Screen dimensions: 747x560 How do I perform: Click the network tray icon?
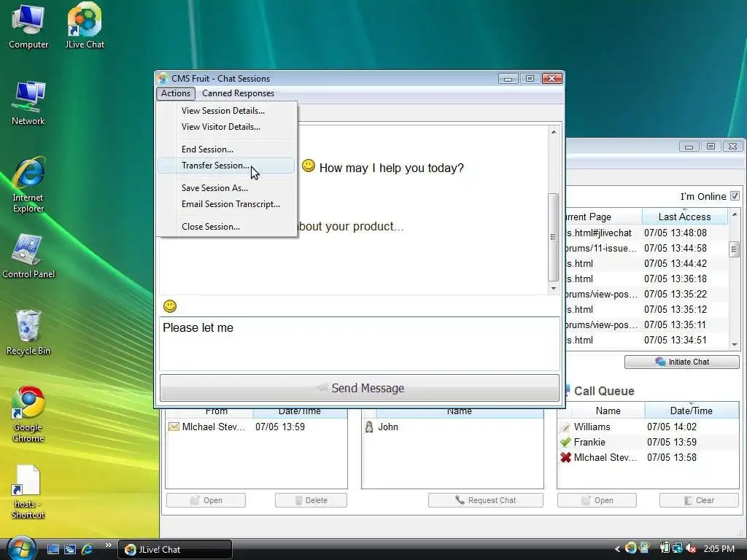677,548
